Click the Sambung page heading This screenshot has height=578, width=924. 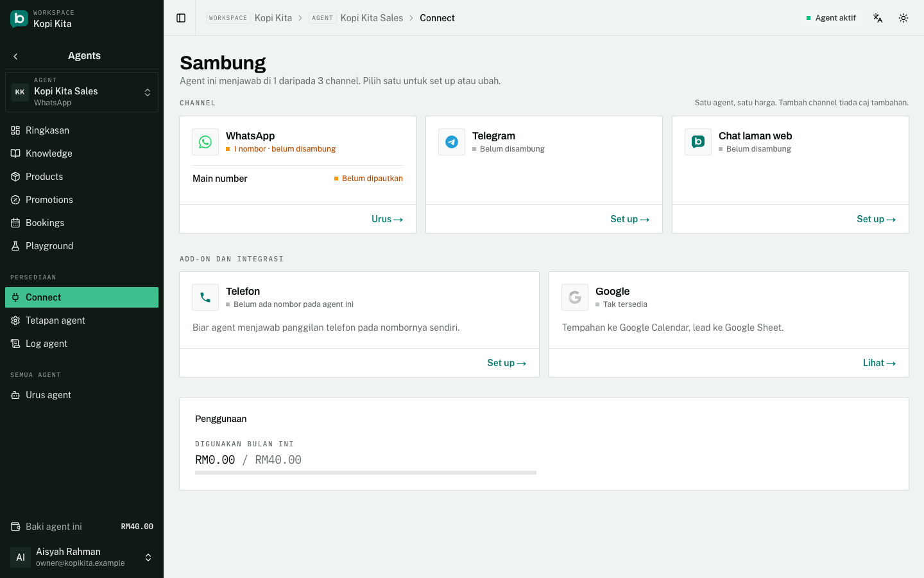click(x=223, y=63)
